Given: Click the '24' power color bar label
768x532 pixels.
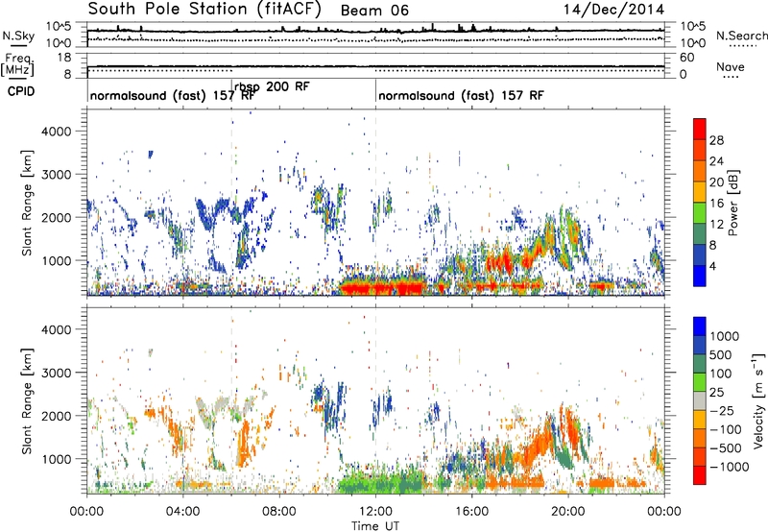Looking at the screenshot, I should [716, 161].
